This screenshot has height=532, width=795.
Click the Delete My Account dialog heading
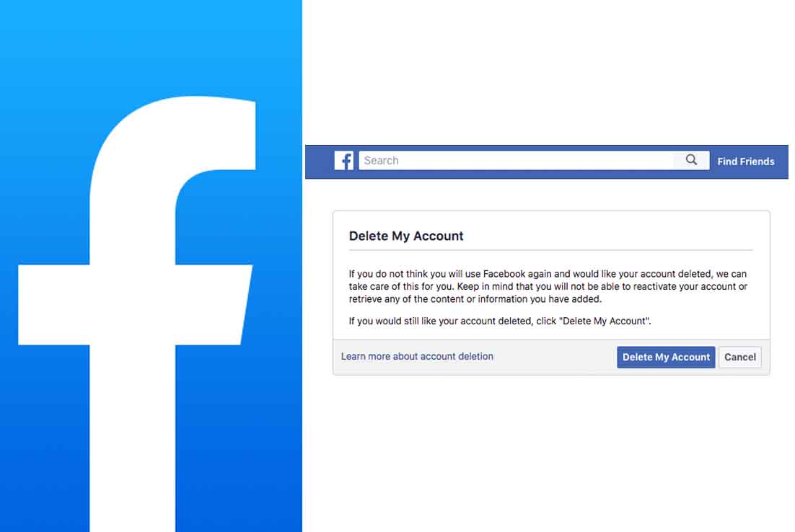tap(406, 236)
